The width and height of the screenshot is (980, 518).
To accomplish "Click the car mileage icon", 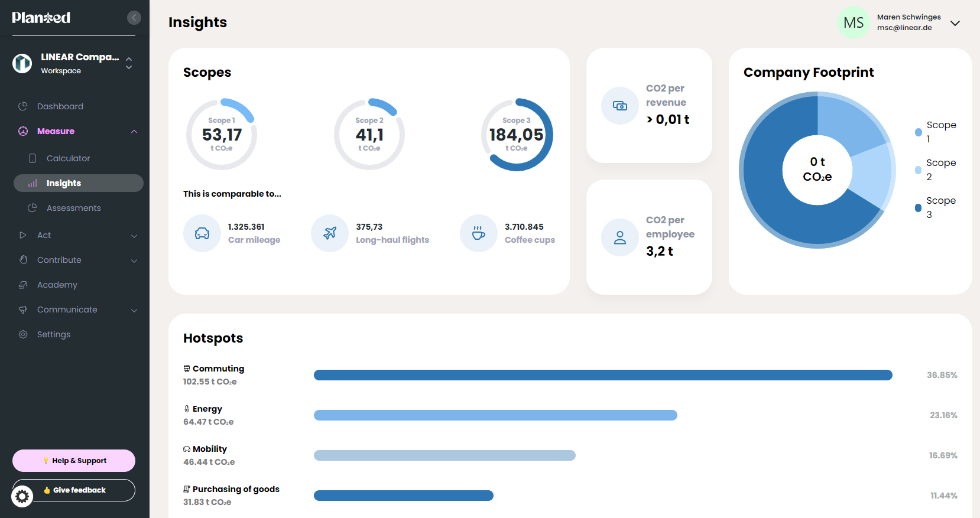I will (x=202, y=233).
